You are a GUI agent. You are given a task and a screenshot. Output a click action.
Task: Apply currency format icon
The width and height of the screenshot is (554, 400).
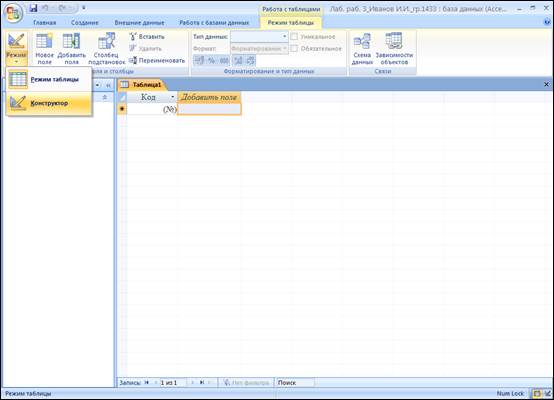pos(199,60)
